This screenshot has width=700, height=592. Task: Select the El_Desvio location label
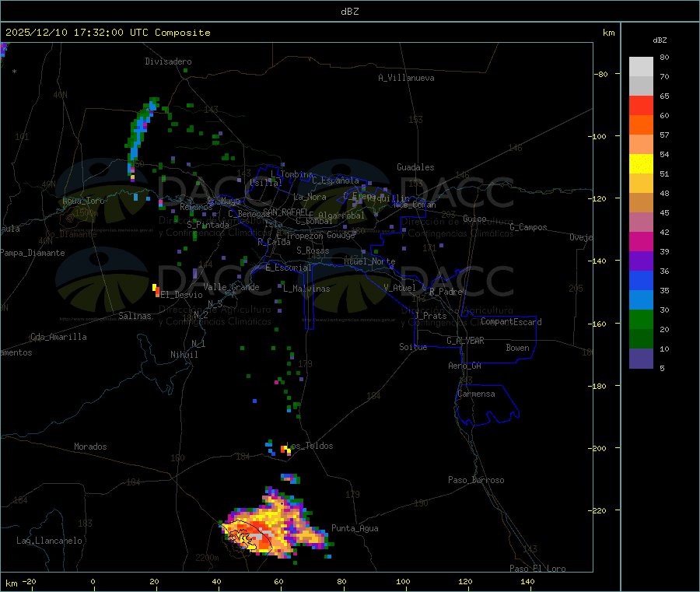(182, 295)
